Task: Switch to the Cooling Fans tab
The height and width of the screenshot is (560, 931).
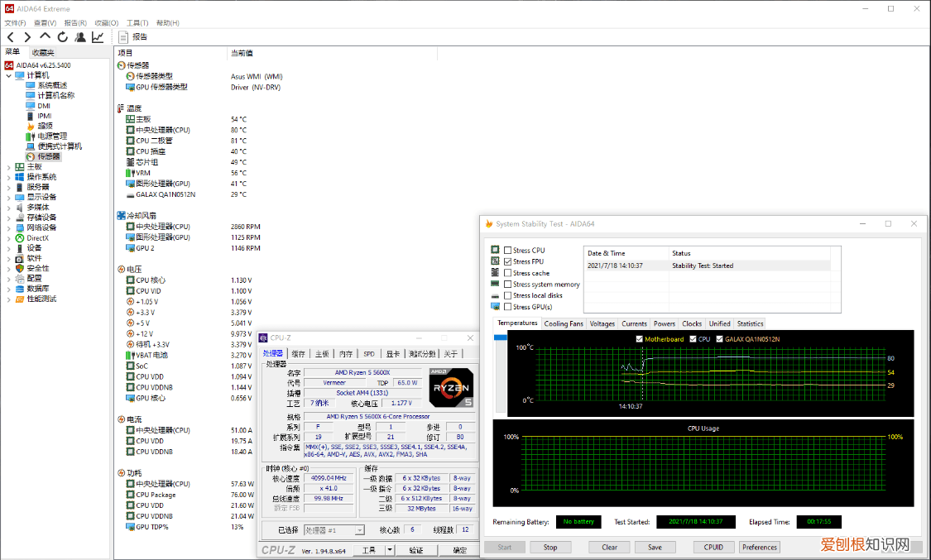Action: [564, 323]
